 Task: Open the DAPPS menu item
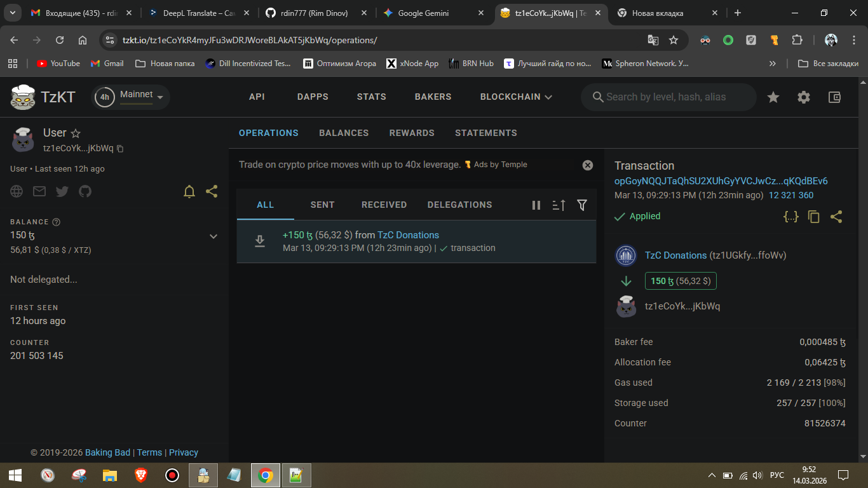[x=313, y=97]
